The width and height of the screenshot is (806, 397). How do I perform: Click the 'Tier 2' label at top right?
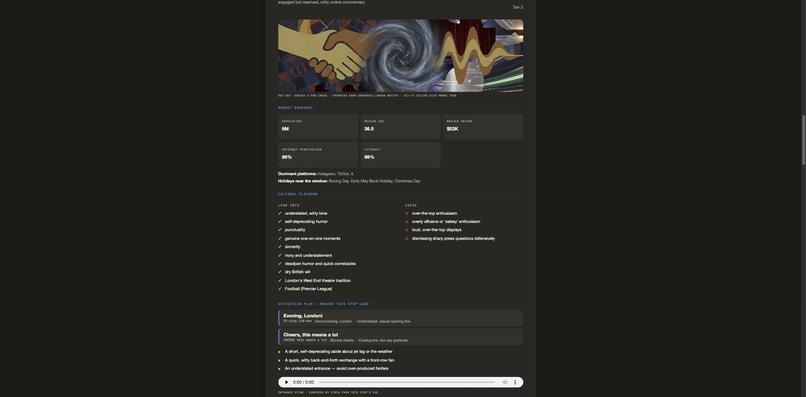pos(518,7)
